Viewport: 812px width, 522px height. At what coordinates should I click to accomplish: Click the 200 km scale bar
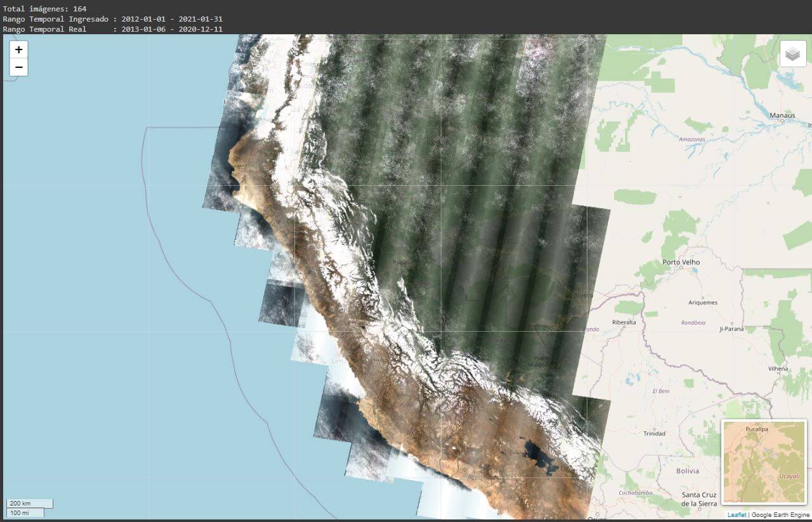tap(29, 503)
